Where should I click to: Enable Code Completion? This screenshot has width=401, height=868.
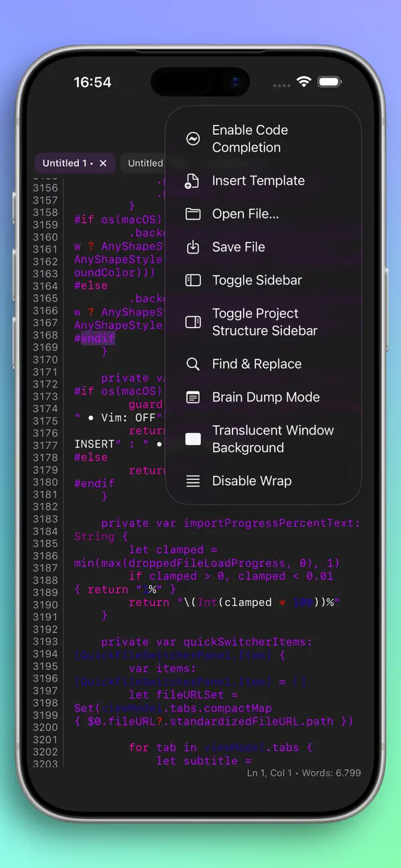(251, 138)
